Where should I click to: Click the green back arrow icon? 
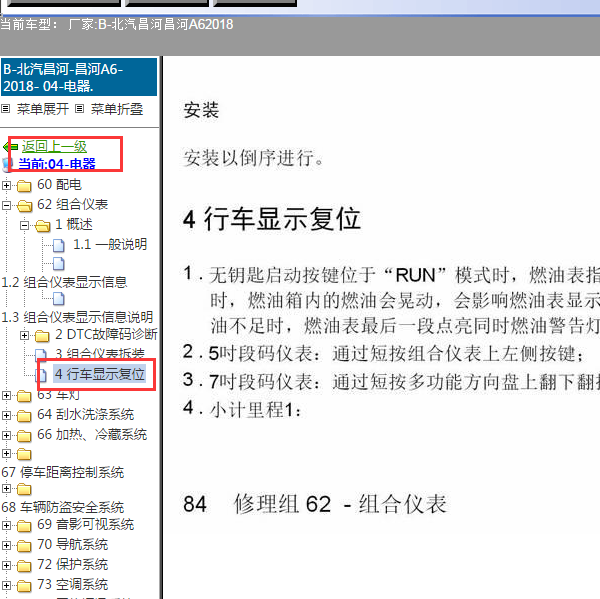(x=10, y=147)
